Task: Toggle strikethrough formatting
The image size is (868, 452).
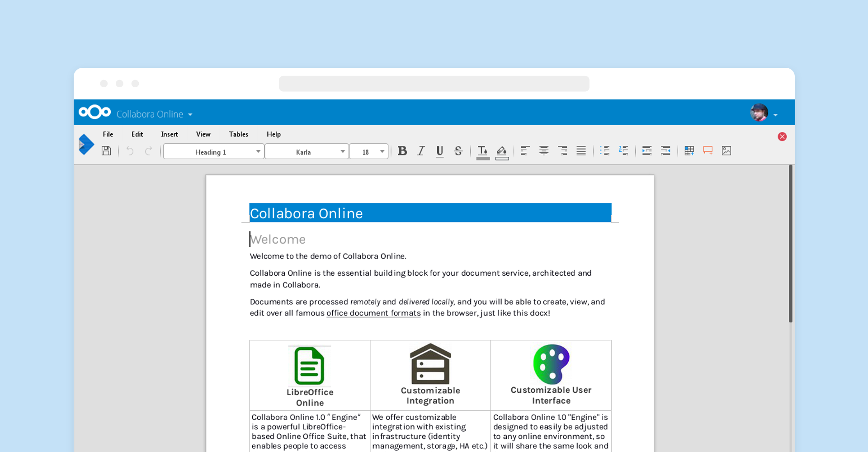Action: pyautogui.click(x=458, y=151)
